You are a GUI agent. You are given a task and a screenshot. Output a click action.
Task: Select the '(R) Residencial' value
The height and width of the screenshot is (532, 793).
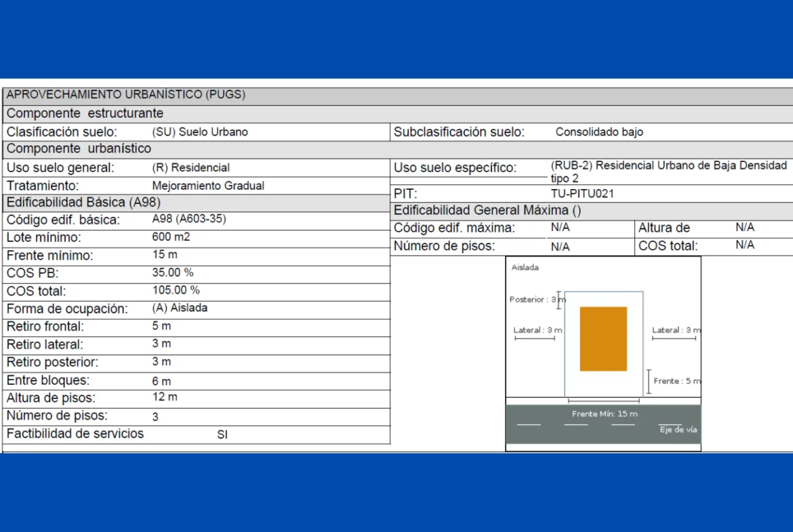[190, 168]
